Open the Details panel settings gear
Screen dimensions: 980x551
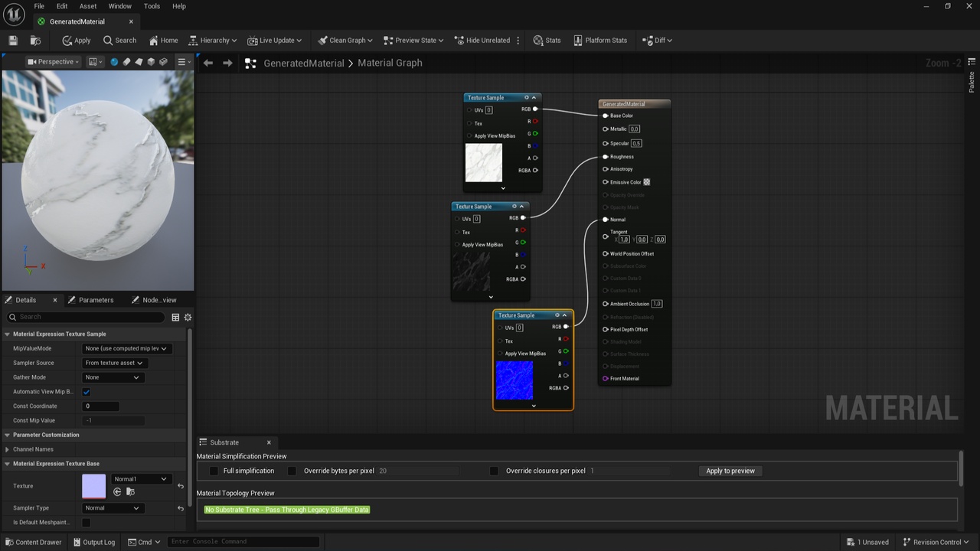[188, 317]
